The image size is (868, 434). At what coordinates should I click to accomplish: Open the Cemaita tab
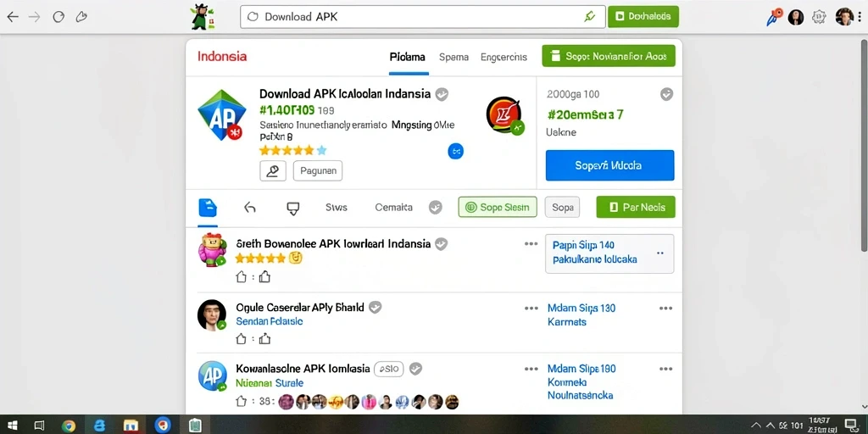coord(393,208)
